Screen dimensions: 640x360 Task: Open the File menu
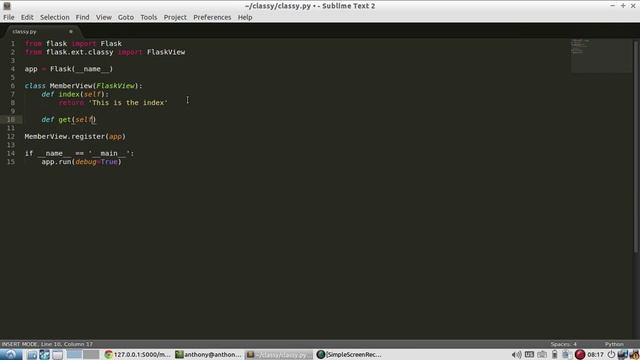click(9, 17)
